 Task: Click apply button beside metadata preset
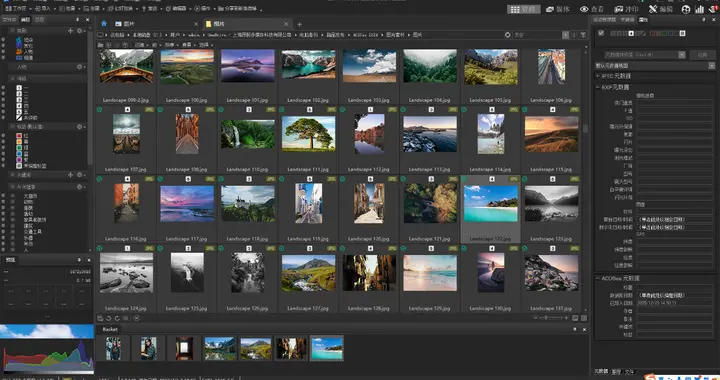pos(702,55)
